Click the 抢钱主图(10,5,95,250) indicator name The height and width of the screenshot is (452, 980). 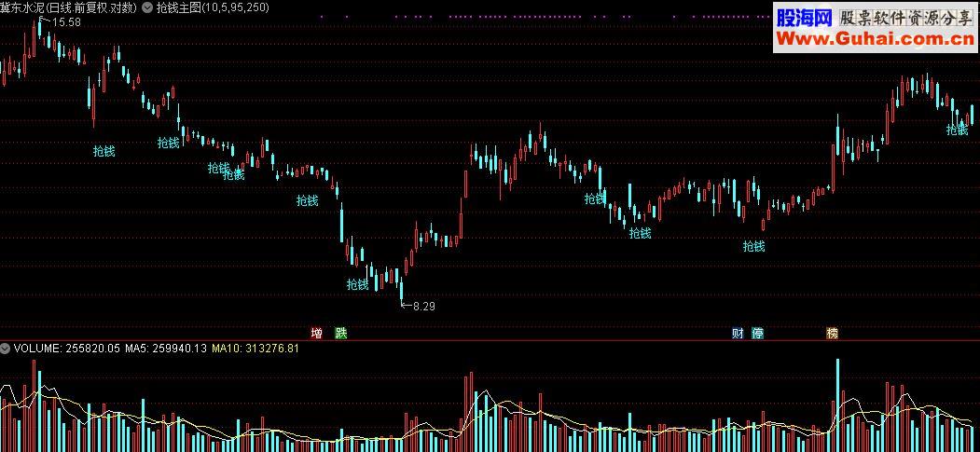click(214, 7)
